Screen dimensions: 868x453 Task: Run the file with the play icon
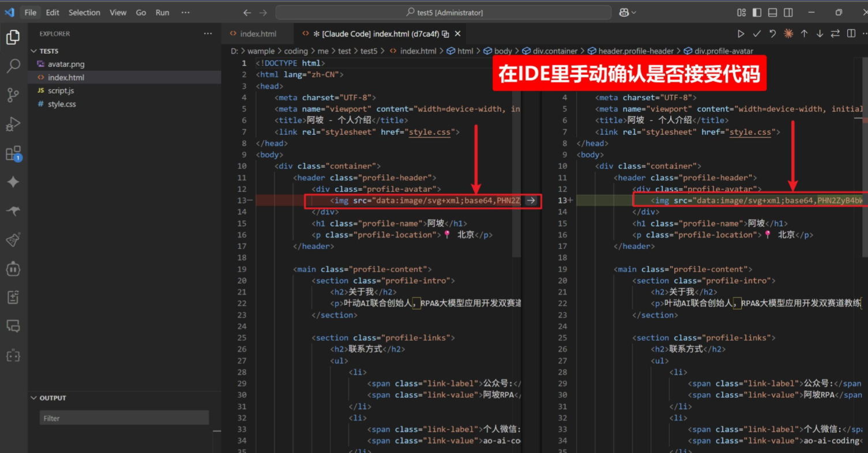tap(741, 34)
